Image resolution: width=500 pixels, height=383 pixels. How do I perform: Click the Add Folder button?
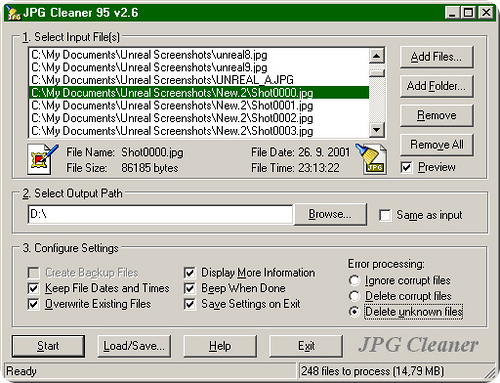tap(436, 86)
